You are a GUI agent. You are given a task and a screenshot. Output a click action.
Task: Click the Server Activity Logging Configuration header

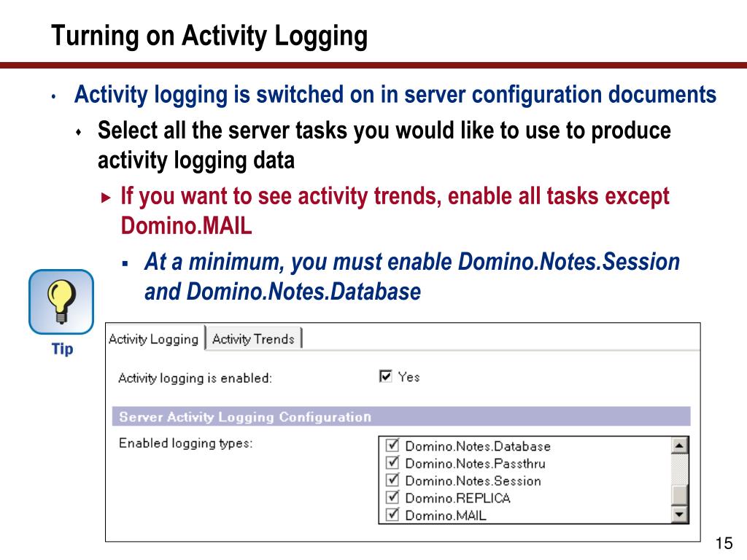tap(401, 416)
